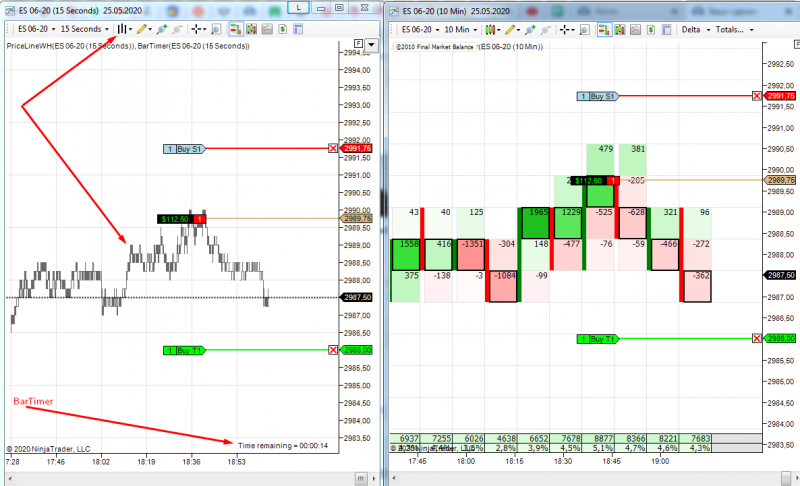Click zoom in icon on 10 Min chart toolbar
The image size is (800, 486).
point(531,30)
